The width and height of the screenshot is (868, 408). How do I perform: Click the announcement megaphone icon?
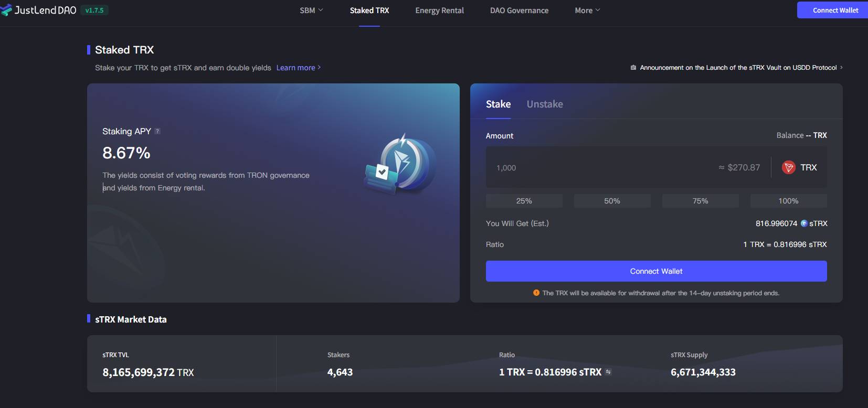click(x=633, y=68)
